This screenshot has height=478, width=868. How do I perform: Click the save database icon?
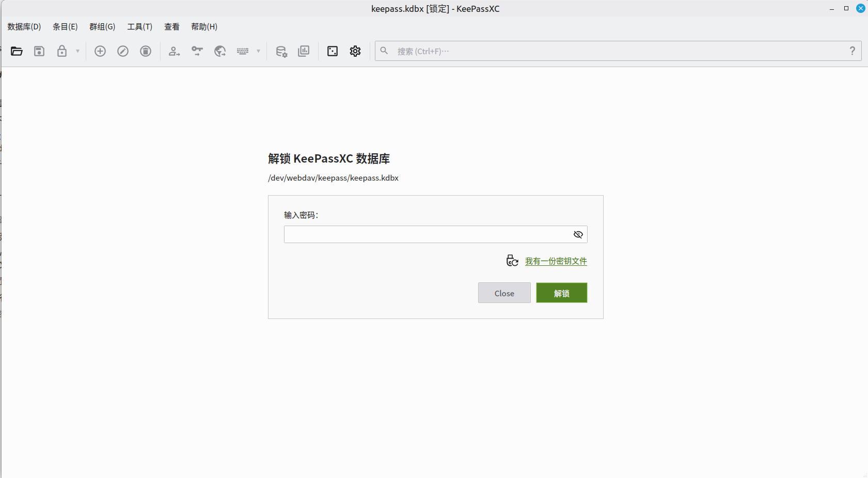[39, 51]
